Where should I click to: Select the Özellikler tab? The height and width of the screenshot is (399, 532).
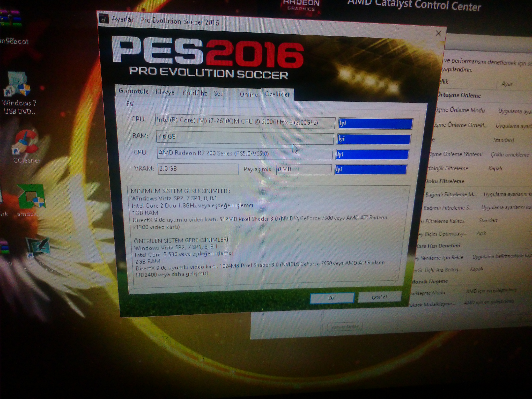(x=277, y=94)
